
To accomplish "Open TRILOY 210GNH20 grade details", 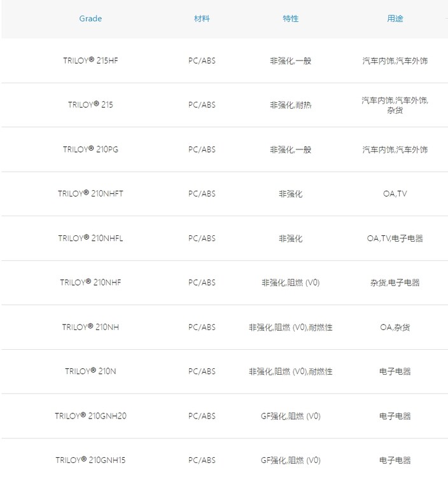I will pyautogui.click(x=90, y=416).
